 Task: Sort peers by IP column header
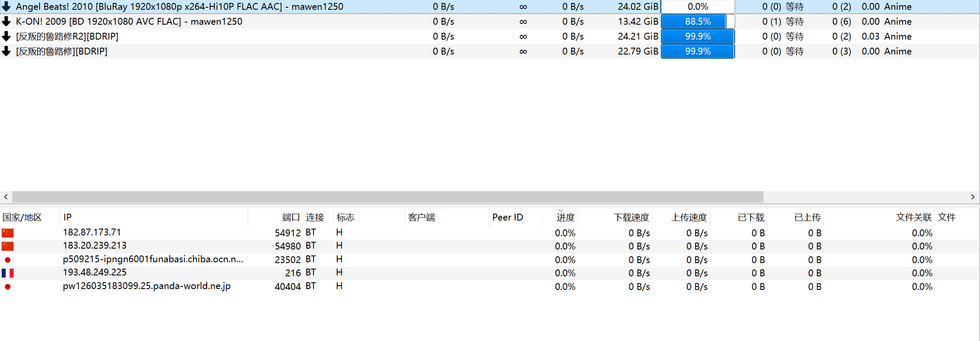[x=154, y=218]
